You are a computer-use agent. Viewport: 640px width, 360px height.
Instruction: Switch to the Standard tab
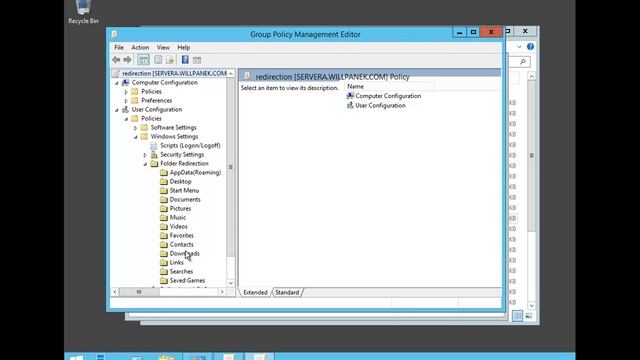[287, 292]
